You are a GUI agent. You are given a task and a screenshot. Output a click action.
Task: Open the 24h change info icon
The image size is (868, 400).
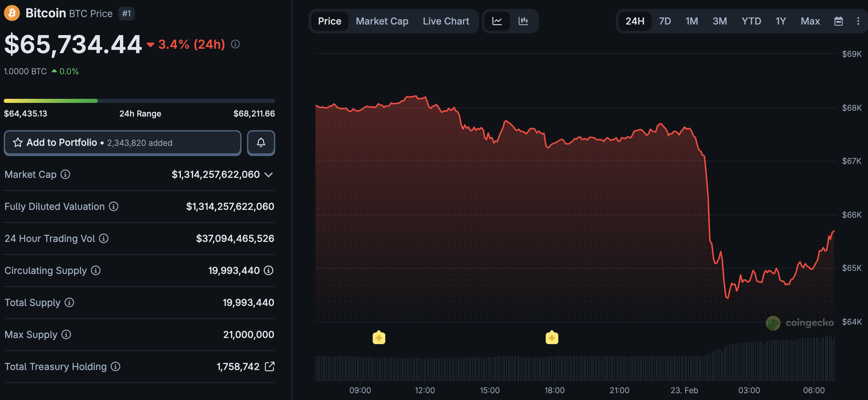click(x=235, y=44)
